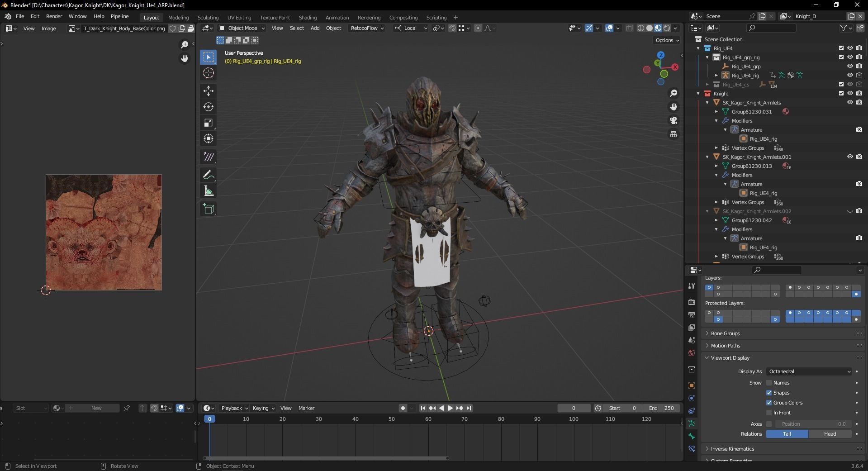
Task: Expand the Bone Groups panel
Action: pos(725,333)
